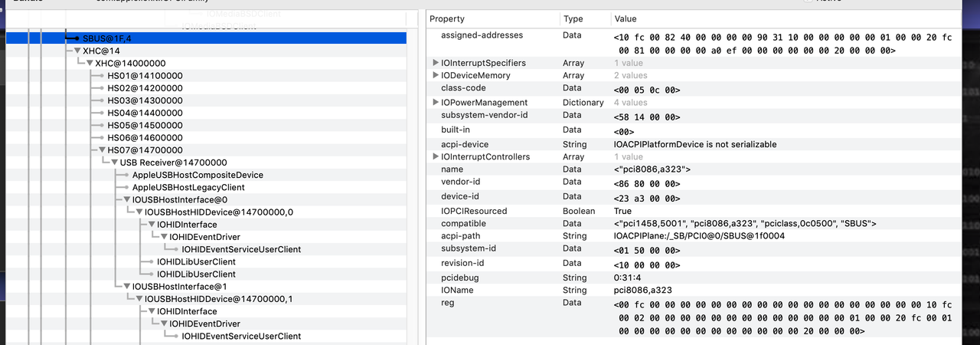The height and width of the screenshot is (345, 980).
Task: Select the HS03@14300000 port
Action: tap(145, 100)
